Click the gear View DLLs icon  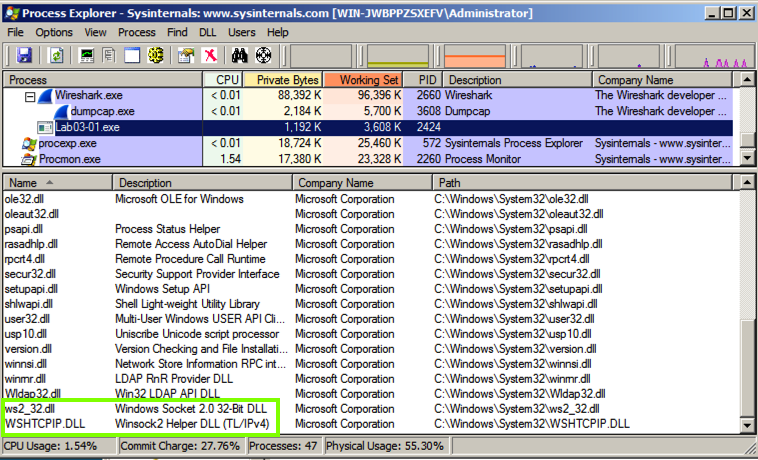pyautogui.click(x=155, y=55)
